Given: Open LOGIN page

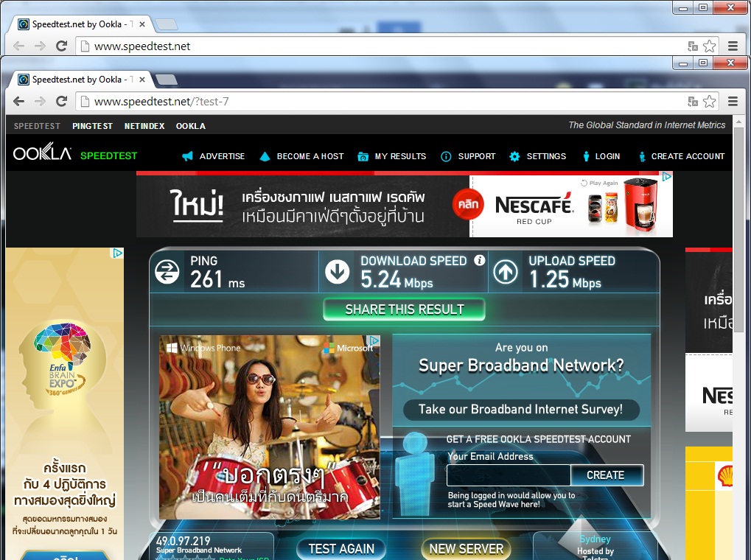Looking at the screenshot, I should click(x=607, y=156).
